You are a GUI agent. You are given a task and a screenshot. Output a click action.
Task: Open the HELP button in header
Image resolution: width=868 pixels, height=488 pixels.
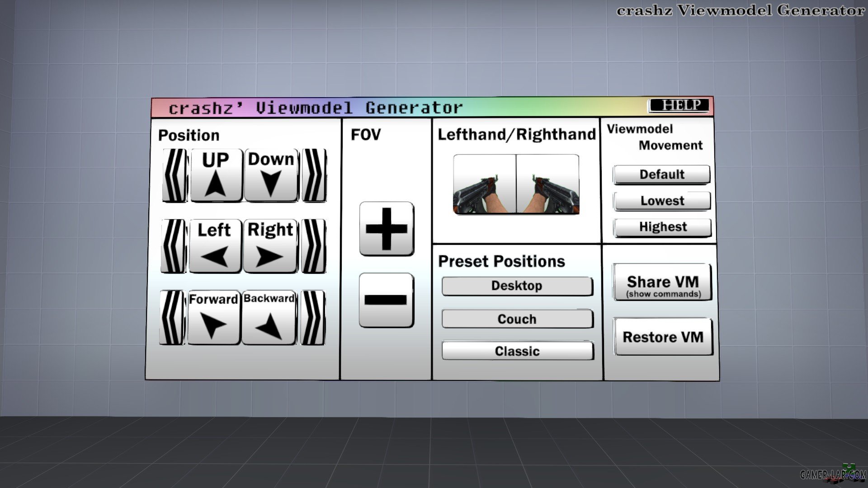click(679, 106)
